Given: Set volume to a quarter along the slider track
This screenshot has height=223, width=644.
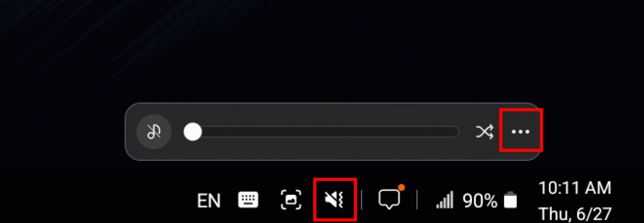Looking at the screenshot, I should click(x=252, y=132).
